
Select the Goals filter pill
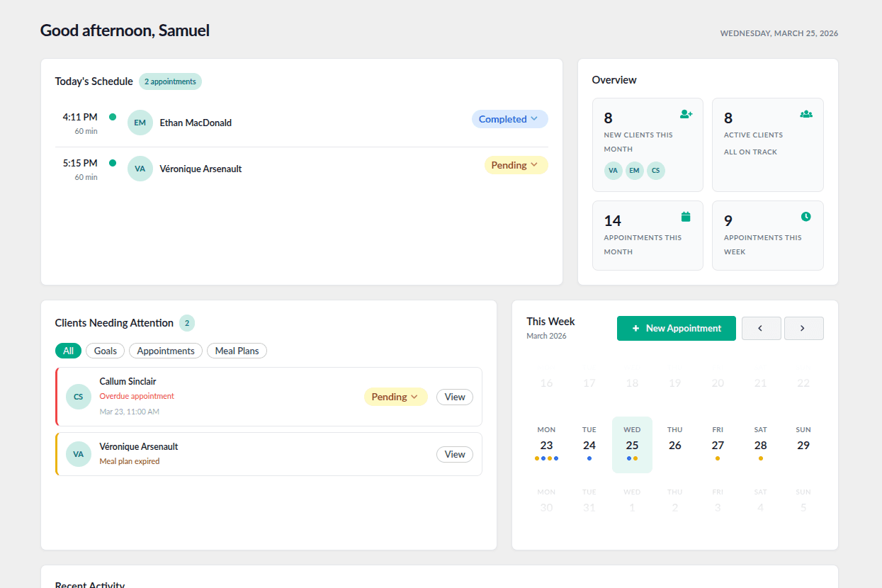[105, 351]
